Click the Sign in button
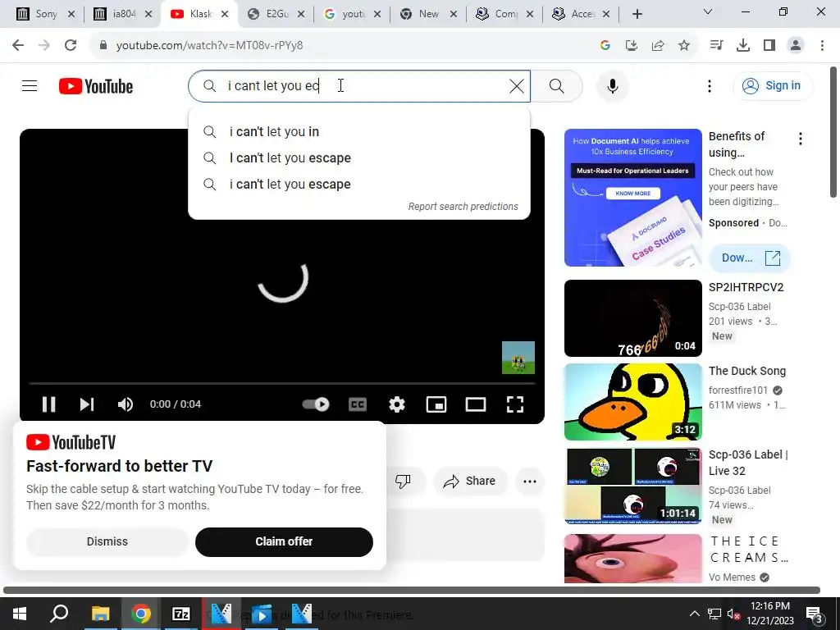The width and height of the screenshot is (840, 630). point(773,85)
